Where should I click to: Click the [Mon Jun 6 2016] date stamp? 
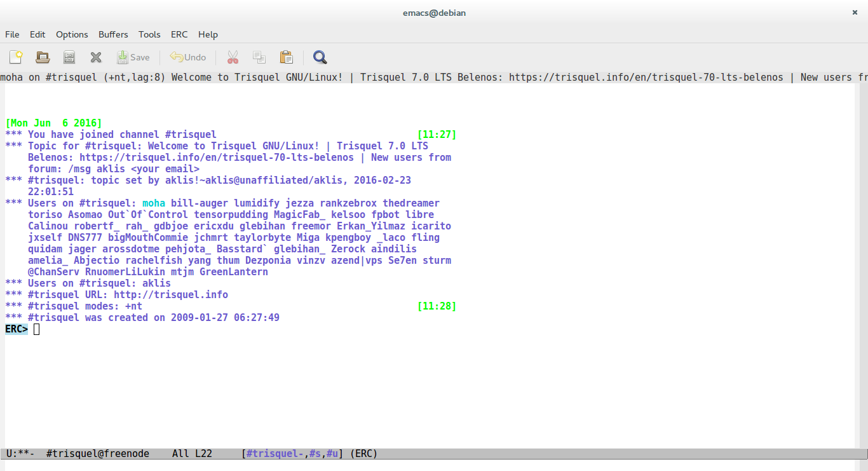[53, 123]
